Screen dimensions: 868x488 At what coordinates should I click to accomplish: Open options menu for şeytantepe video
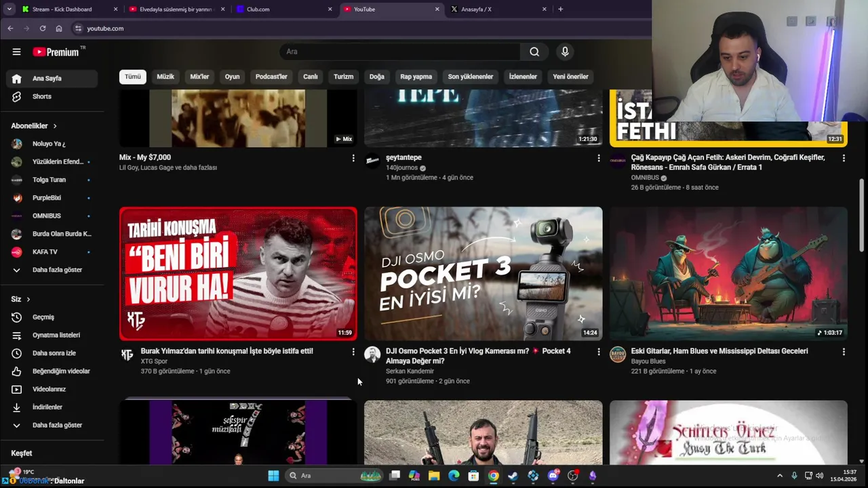pos(598,158)
